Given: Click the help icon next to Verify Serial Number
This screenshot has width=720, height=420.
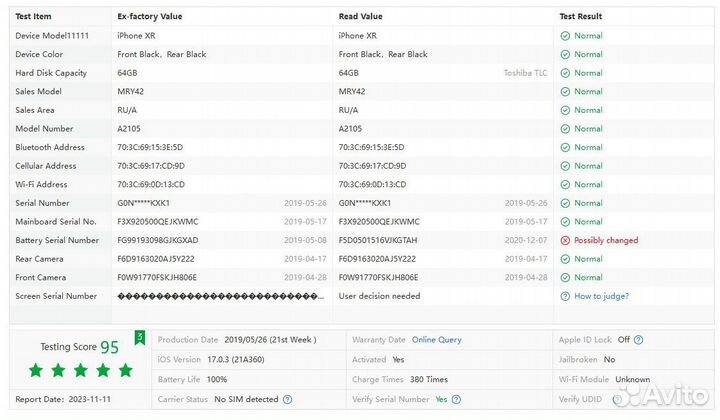Looking at the screenshot, I should [x=456, y=399].
